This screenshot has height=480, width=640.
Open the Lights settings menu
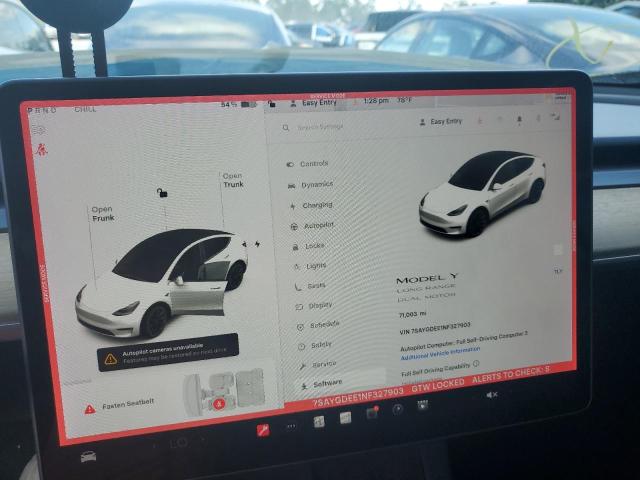311,266
